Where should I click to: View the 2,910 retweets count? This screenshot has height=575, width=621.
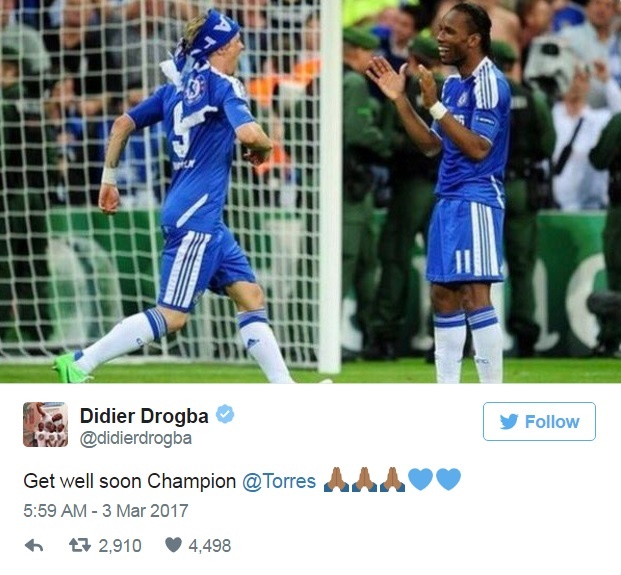point(120,546)
